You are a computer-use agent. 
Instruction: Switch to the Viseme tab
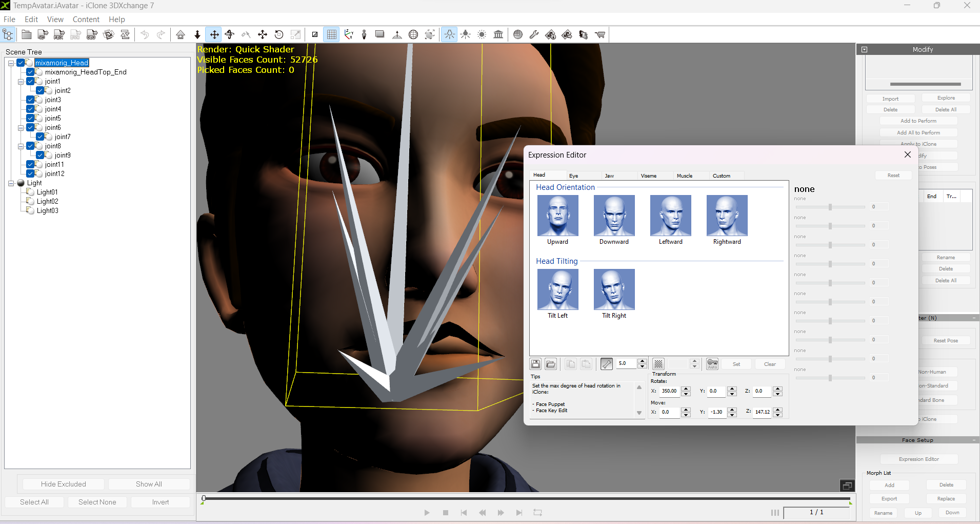[x=648, y=176]
